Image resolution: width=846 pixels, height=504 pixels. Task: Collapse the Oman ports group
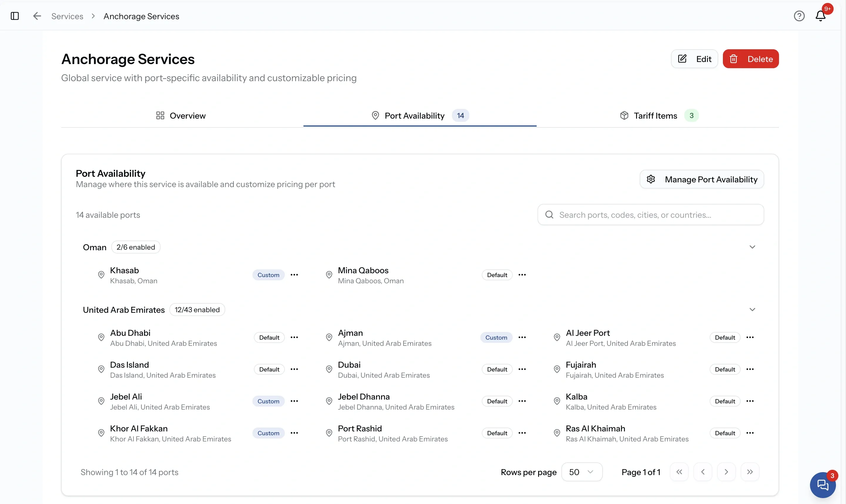pos(752,247)
